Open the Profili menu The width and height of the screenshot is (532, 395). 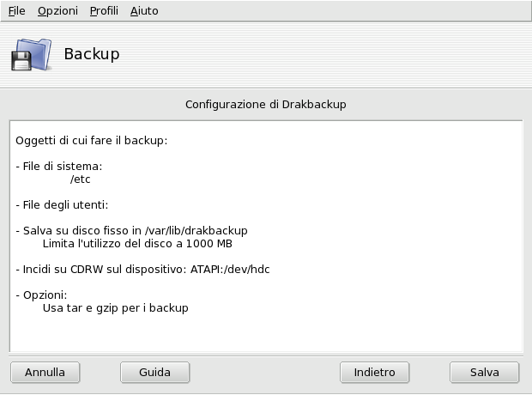tap(104, 11)
